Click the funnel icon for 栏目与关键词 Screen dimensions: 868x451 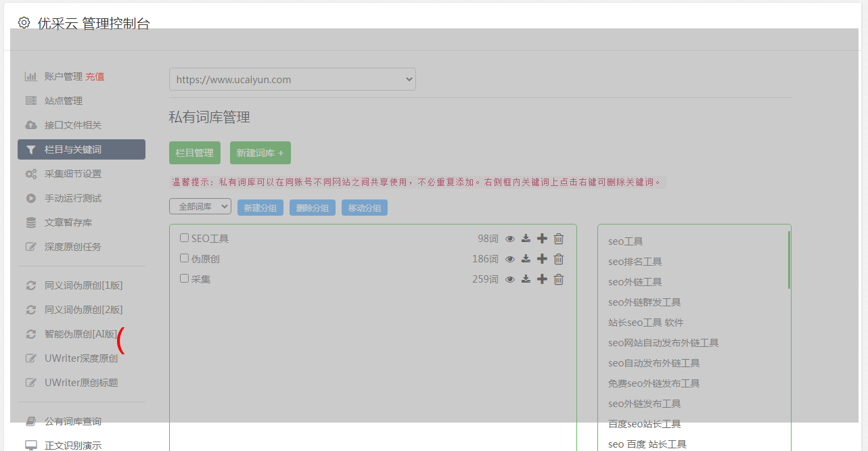tap(31, 149)
